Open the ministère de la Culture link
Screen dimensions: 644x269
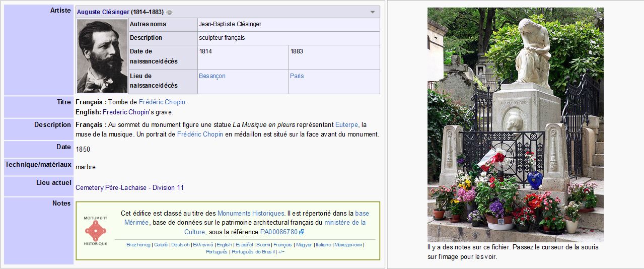tap(344, 223)
